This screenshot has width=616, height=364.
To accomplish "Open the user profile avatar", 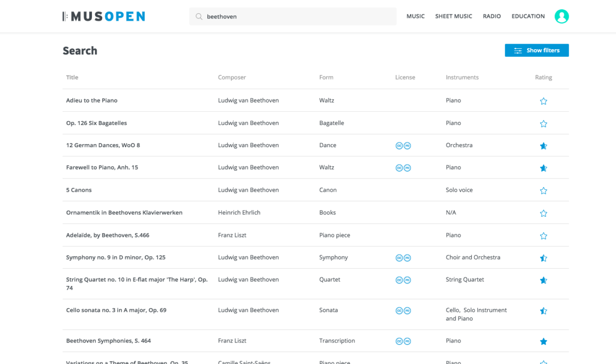I will pos(562,16).
